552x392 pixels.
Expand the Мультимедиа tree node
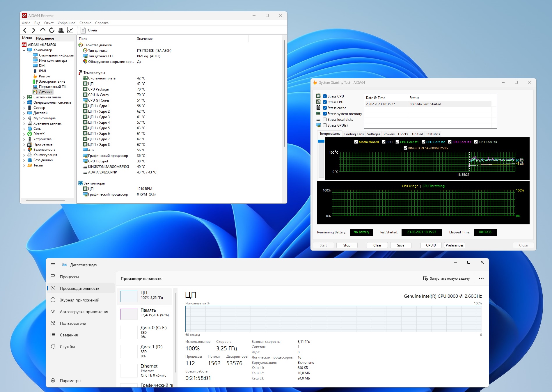[24, 118]
